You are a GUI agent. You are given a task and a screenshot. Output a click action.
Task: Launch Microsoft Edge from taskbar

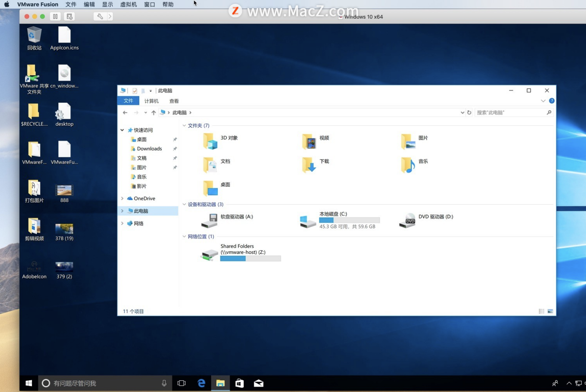pyautogui.click(x=201, y=383)
